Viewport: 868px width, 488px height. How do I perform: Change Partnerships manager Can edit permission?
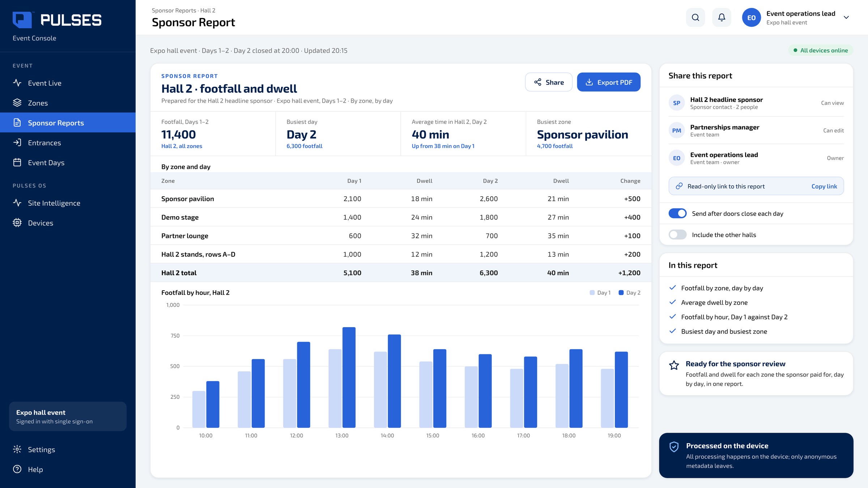(833, 130)
